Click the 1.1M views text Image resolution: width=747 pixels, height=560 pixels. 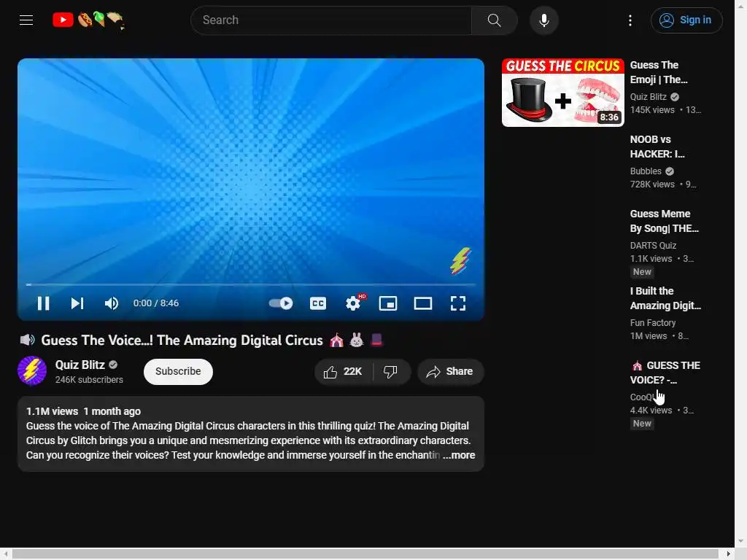[x=52, y=411]
